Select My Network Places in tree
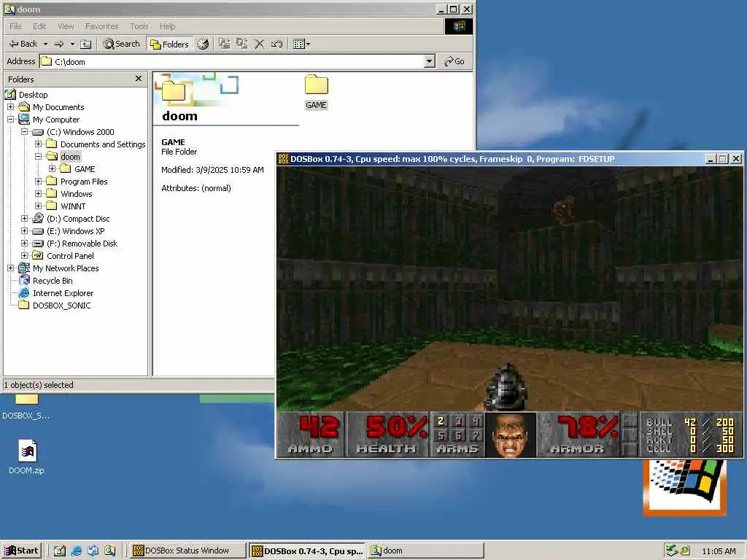This screenshot has width=747, height=560. point(66,268)
